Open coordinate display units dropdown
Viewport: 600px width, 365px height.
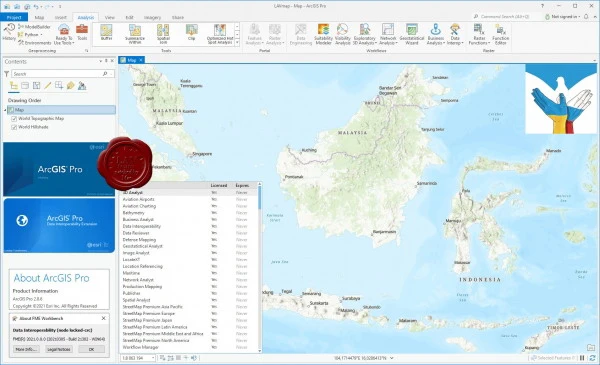391,358
